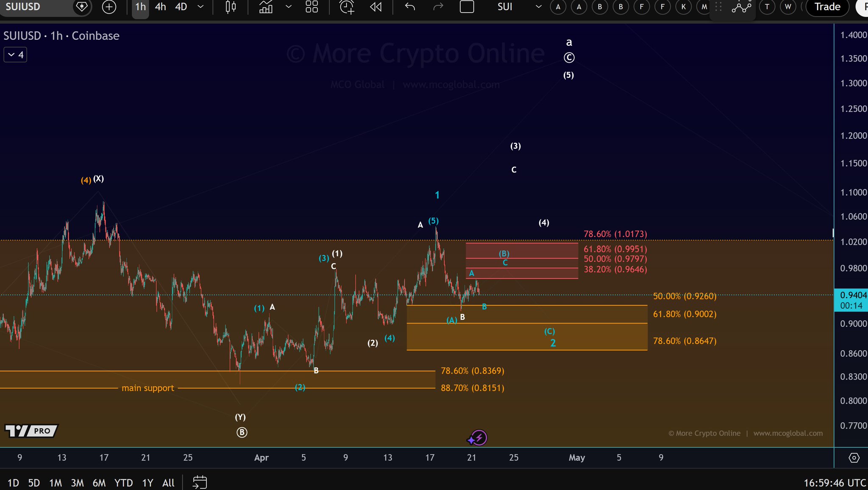
Task: Click the 16:59:46 UTC timezone clock
Action: (835, 483)
